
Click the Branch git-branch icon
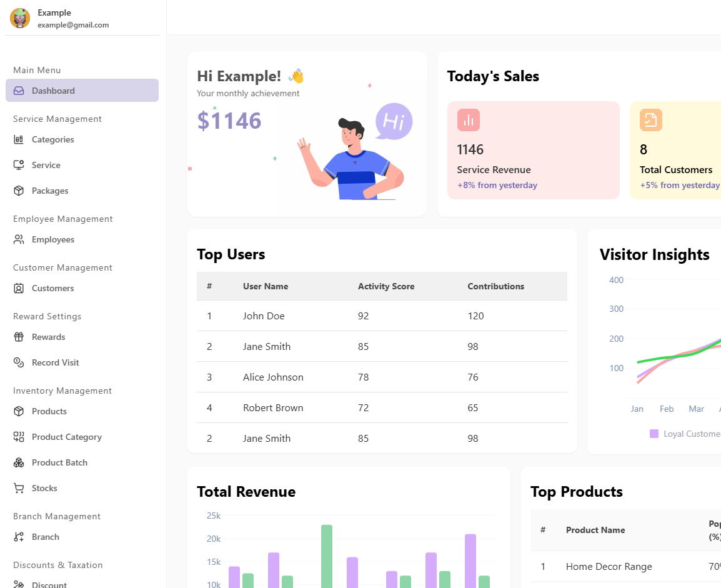point(19,537)
